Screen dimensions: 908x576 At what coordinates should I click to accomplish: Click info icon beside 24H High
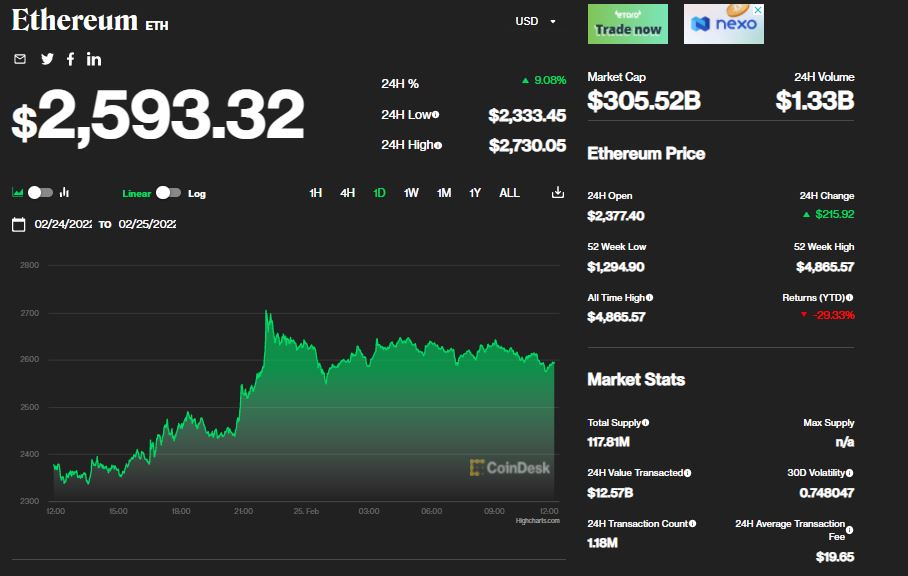coord(438,145)
